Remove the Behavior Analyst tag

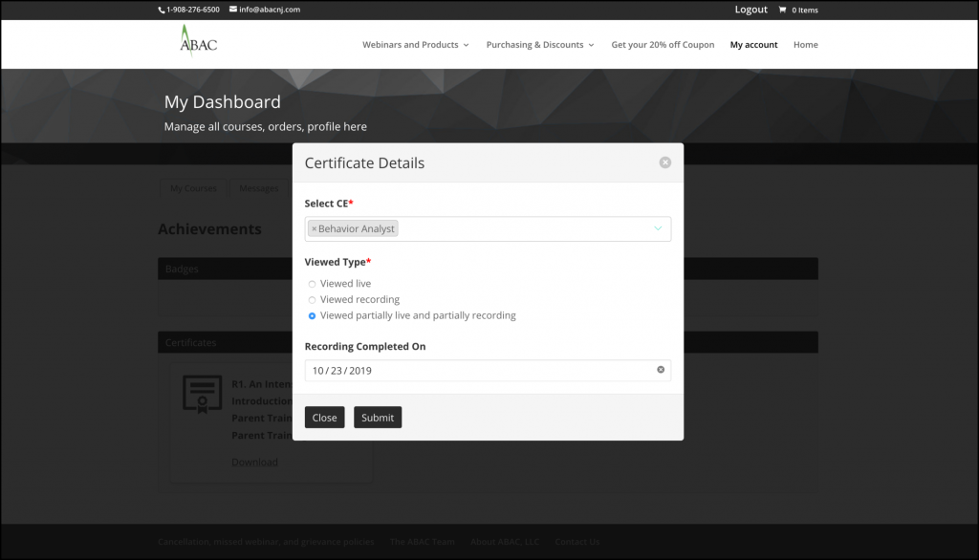click(x=314, y=229)
